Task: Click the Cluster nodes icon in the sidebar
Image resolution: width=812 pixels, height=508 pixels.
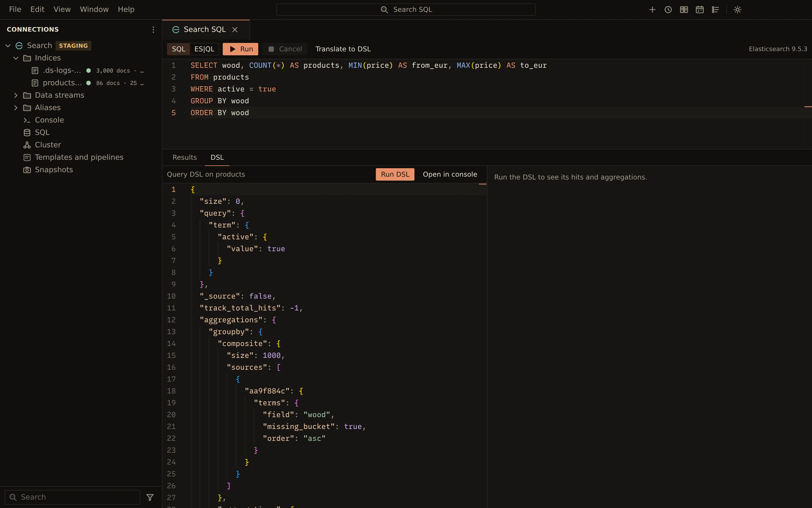Action: coord(27,145)
